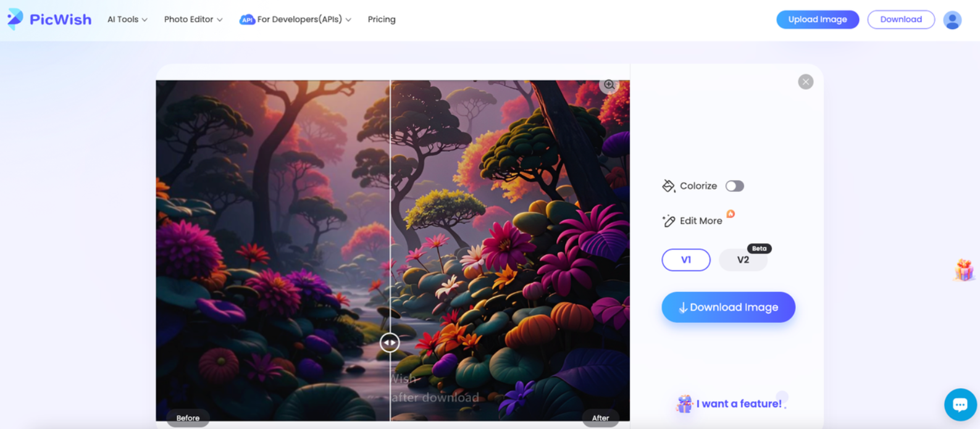Click the Before label on image
Image resolution: width=980 pixels, height=429 pixels.
point(188,418)
